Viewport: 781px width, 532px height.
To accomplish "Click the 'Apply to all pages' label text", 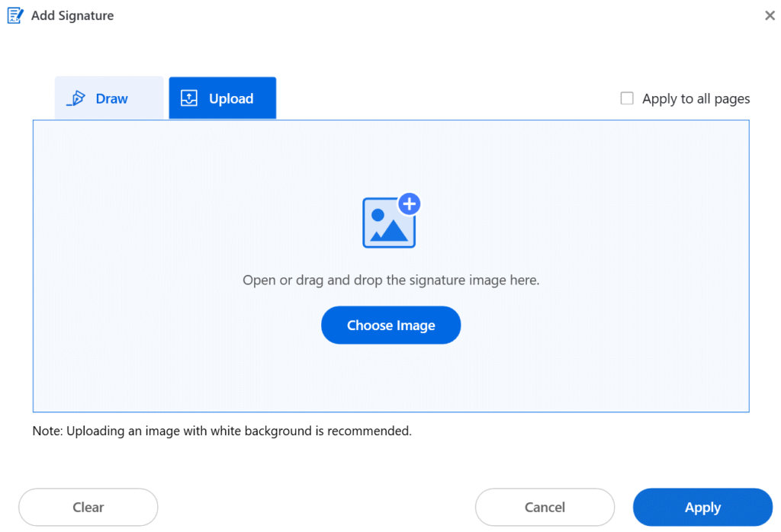I will coord(696,99).
